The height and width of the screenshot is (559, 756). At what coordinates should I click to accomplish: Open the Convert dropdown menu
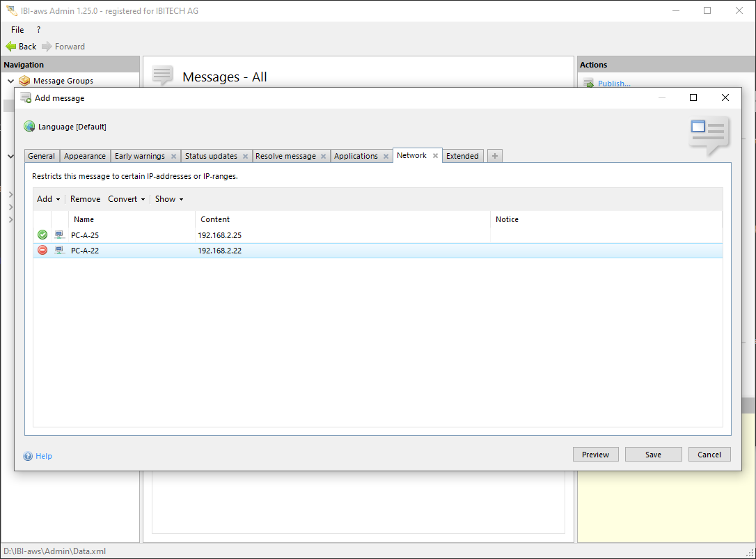coord(126,199)
